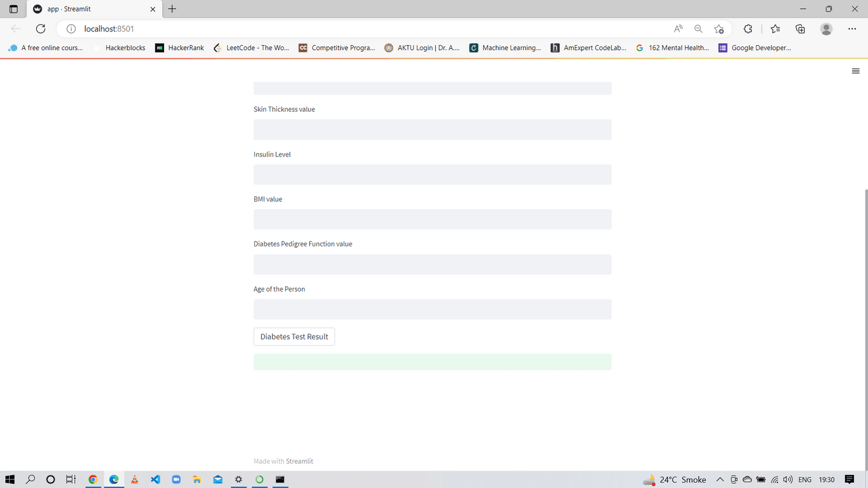Open the Favorites list icon
Viewport: 868px width, 488px height.
(x=775, y=29)
